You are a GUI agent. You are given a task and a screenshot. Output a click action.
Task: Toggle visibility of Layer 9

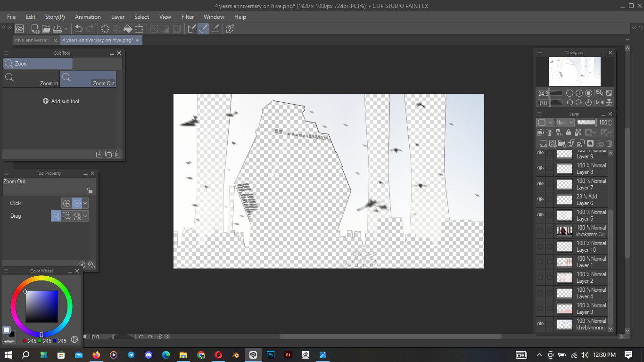(540, 153)
